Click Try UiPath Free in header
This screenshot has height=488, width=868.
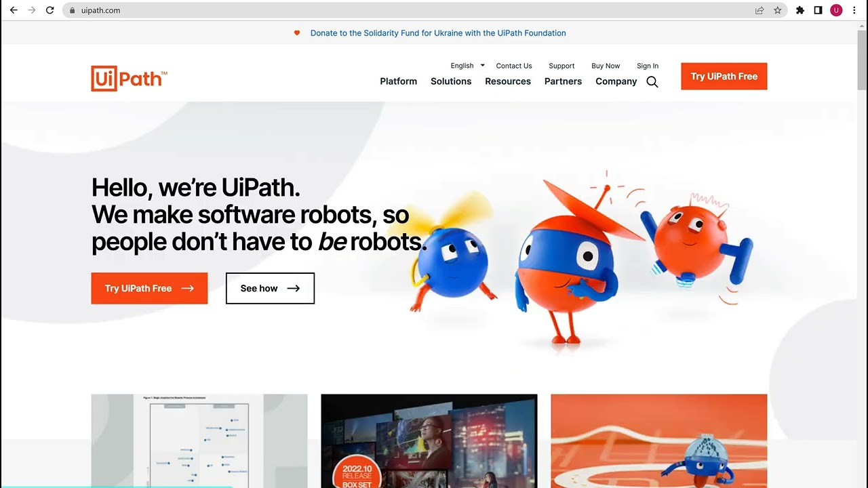tap(724, 77)
